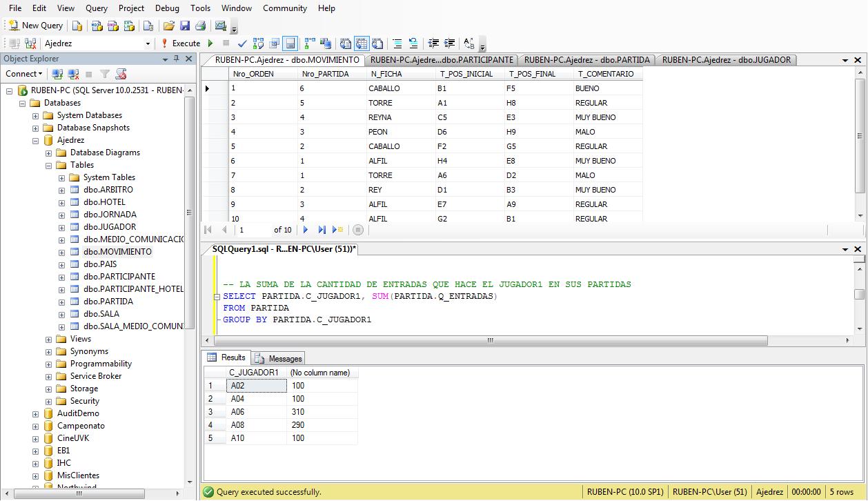Screen dimensions: 868x501
Task: Expand the Views folder
Action: point(49,340)
